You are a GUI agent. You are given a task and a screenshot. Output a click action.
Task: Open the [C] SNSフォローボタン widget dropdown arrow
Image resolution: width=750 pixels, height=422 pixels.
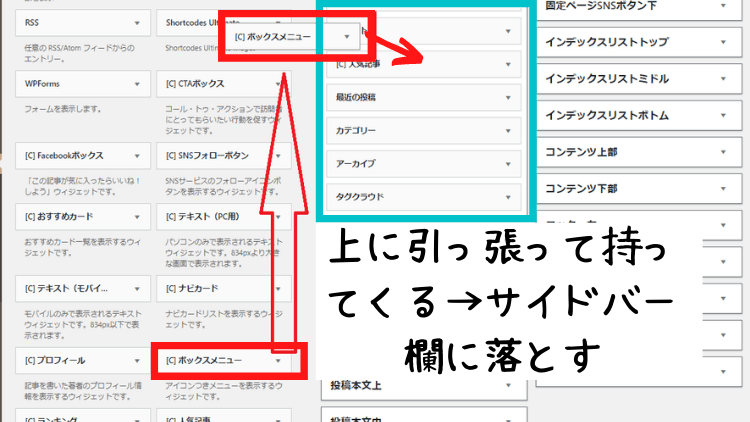(277, 156)
